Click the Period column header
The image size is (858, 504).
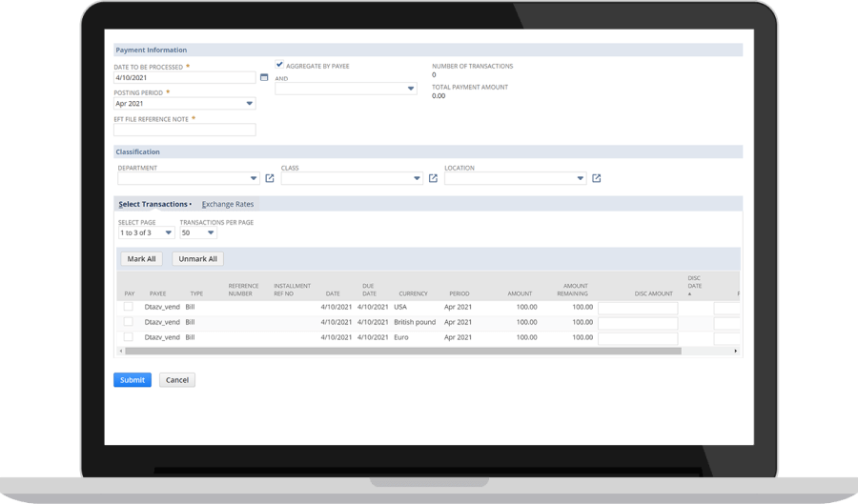click(x=460, y=293)
